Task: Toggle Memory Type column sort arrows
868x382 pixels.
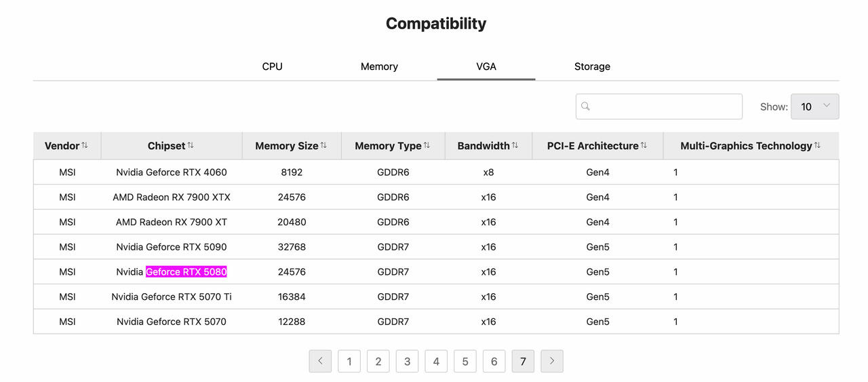Action: click(427, 146)
